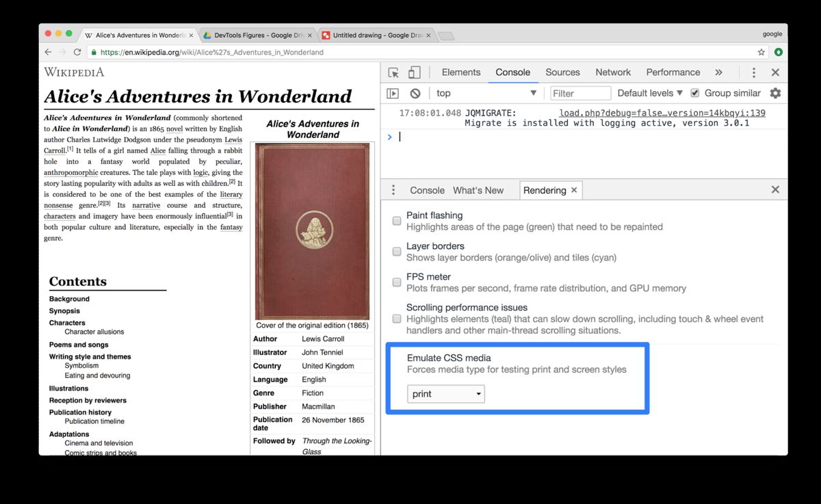
Task: Click the browser reload icon
Action: coord(77,52)
